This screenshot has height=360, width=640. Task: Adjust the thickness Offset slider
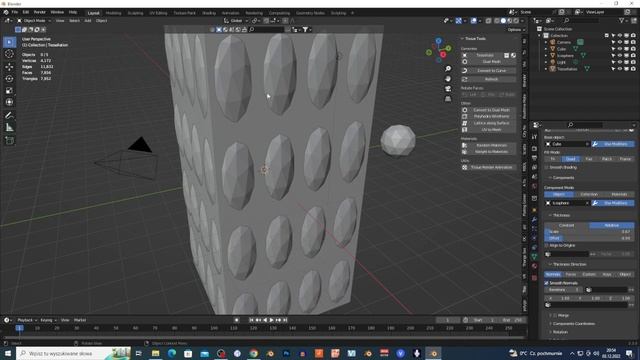(x=589, y=238)
